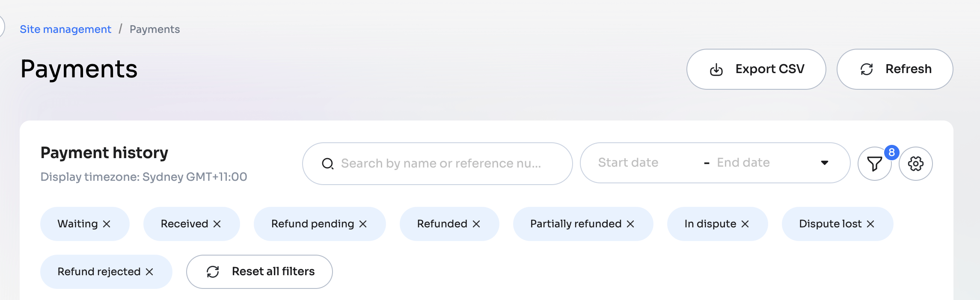The image size is (980, 300).
Task: Click the search magnifier icon
Action: [328, 164]
